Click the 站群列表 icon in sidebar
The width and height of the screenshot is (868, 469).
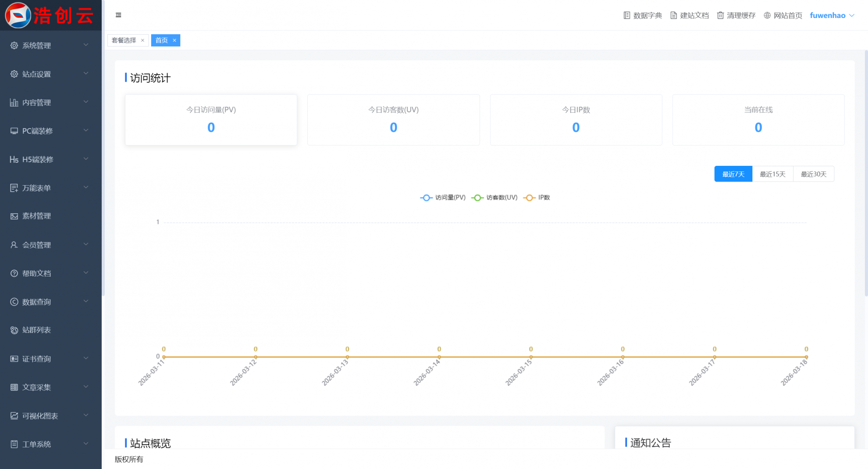tap(14, 330)
